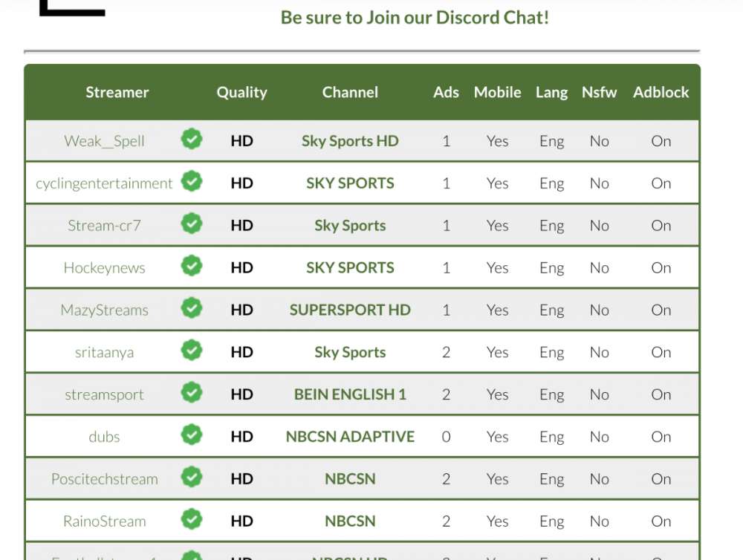The height and width of the screenshot is (560, 743).
Task: Click verified checkmark beside cyclingentertainment
Action: pyautogui.click(x=192, y=181)
